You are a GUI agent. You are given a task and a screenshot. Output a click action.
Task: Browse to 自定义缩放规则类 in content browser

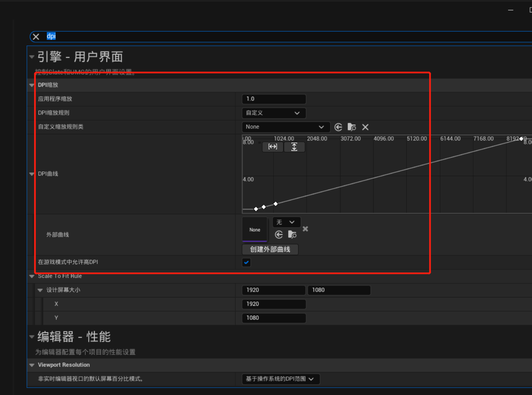pyautogui.click(x=352, y=127)
